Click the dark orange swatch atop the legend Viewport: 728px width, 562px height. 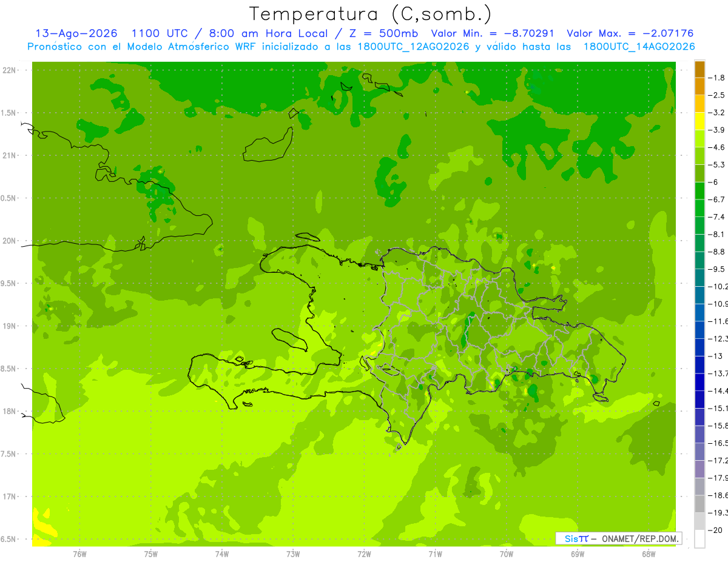pyautogui.click(x=699, y=69)
